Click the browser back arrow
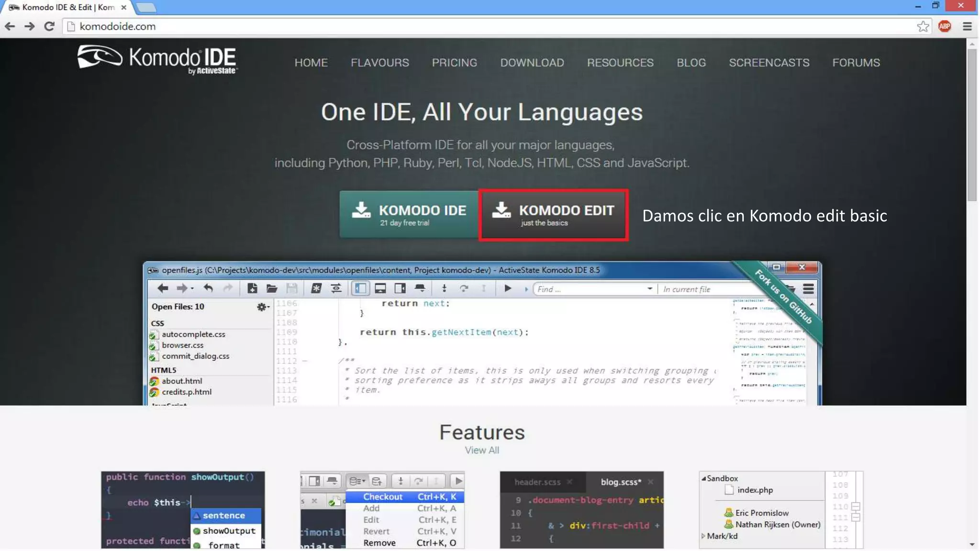This screenshot has width=980, height=551. click(x=10, y=26)
